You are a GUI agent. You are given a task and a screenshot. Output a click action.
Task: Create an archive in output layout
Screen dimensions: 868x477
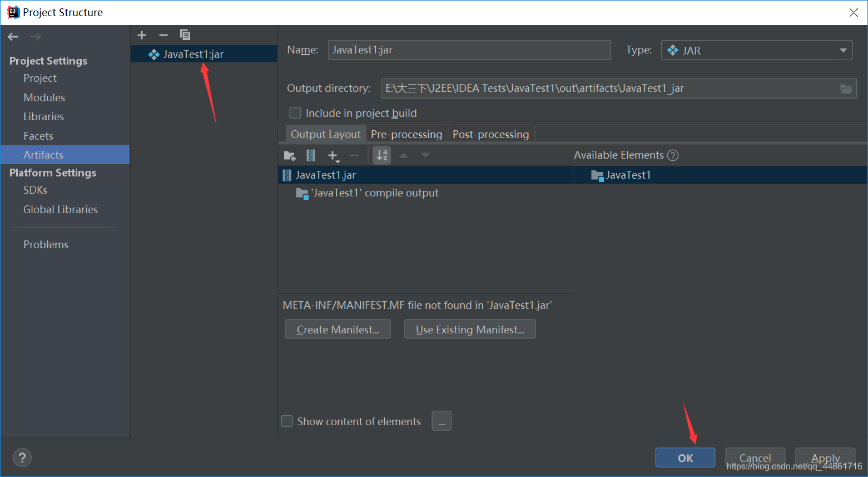point(311,155)
